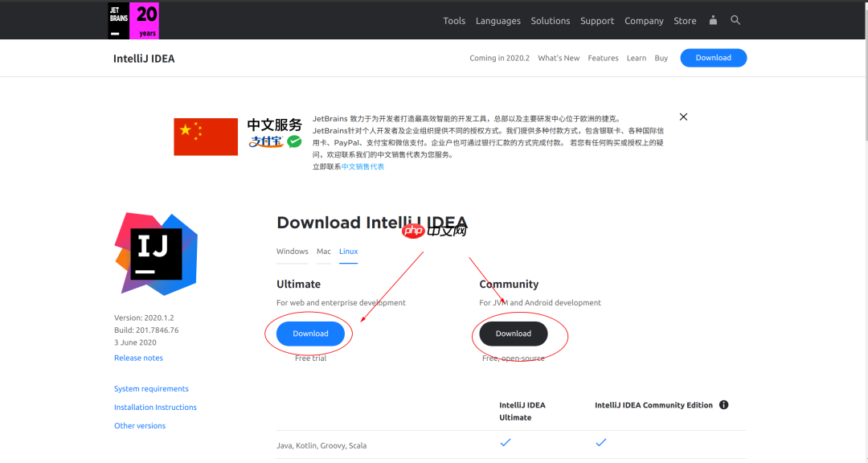
Task: Click the JetBrains 20 years logo
Action: click(x=133, y=20)
